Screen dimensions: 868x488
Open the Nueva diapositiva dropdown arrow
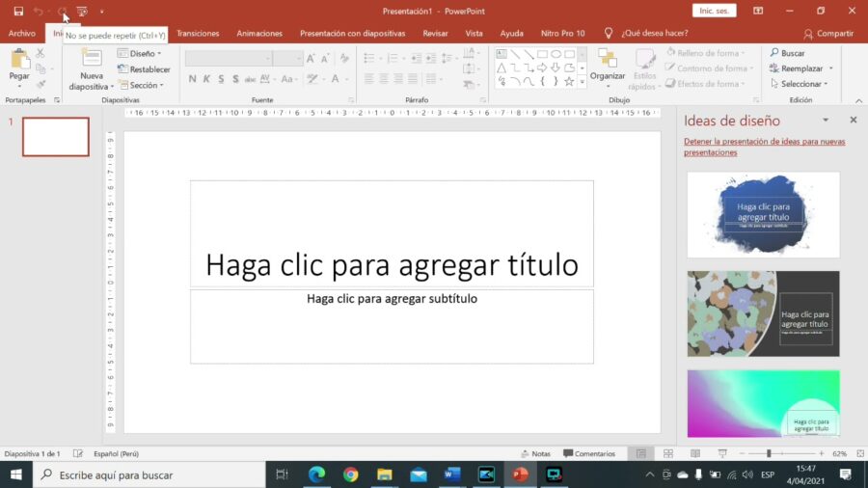112,87
